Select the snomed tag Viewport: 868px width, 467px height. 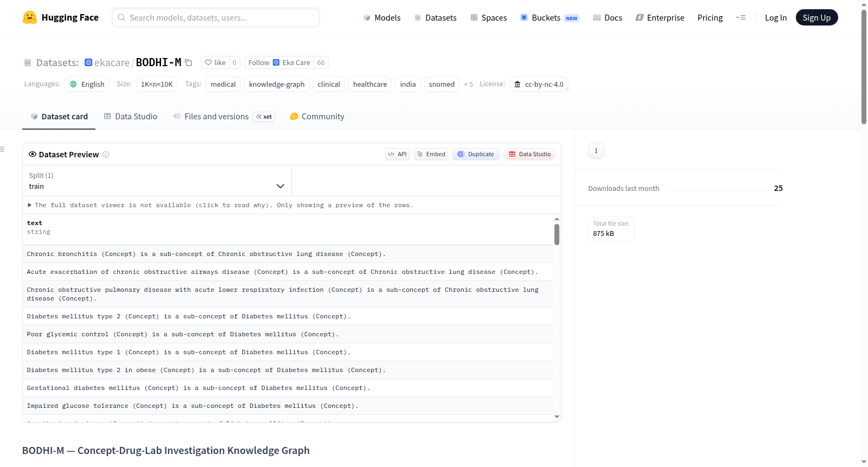(x=442, y=84)
